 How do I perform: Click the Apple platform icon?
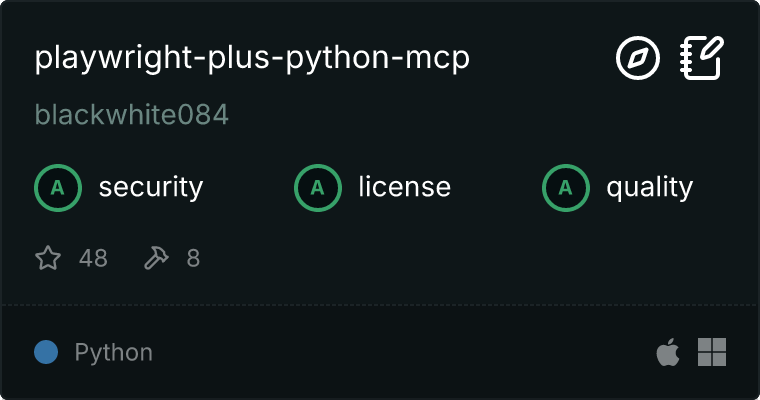point(668,352)
